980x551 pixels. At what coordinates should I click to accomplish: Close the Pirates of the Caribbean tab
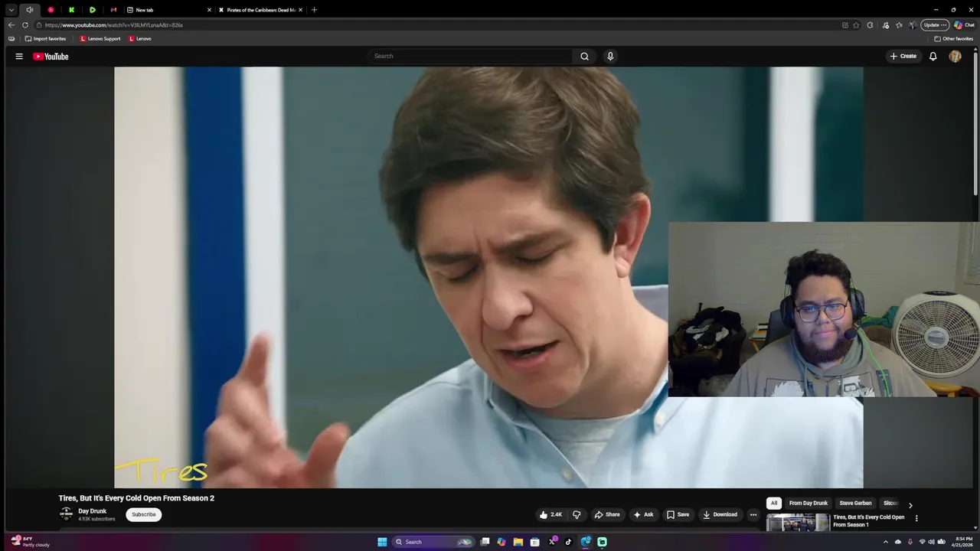pyautogui.click(x=300, y=10)
